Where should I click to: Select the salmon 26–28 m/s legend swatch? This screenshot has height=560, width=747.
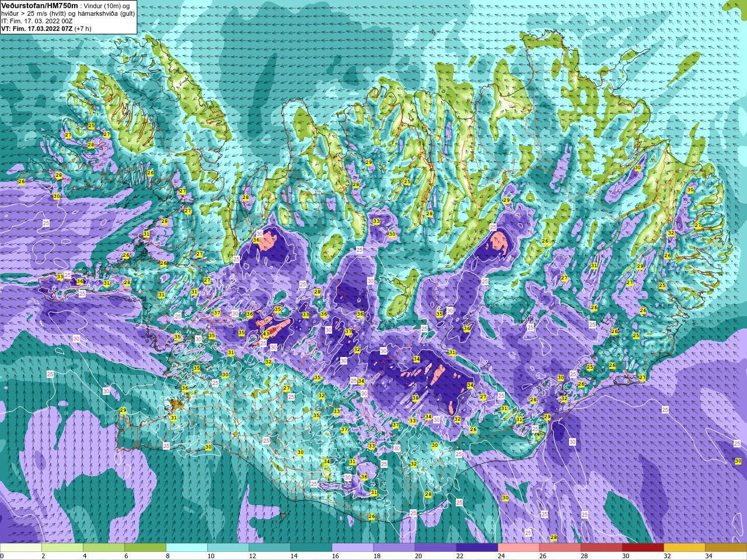[560, 548]
